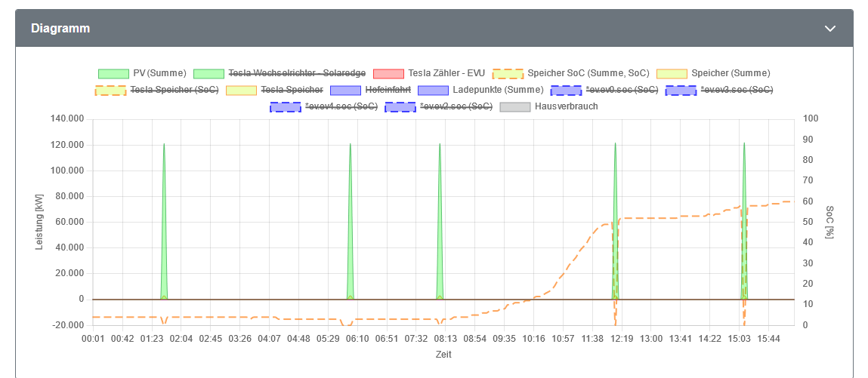The width and height of the screenshot is (868, 378).
Task: Toggle PV (Summe) legend label
Action: pyautogui.click(x=160, y=73)
